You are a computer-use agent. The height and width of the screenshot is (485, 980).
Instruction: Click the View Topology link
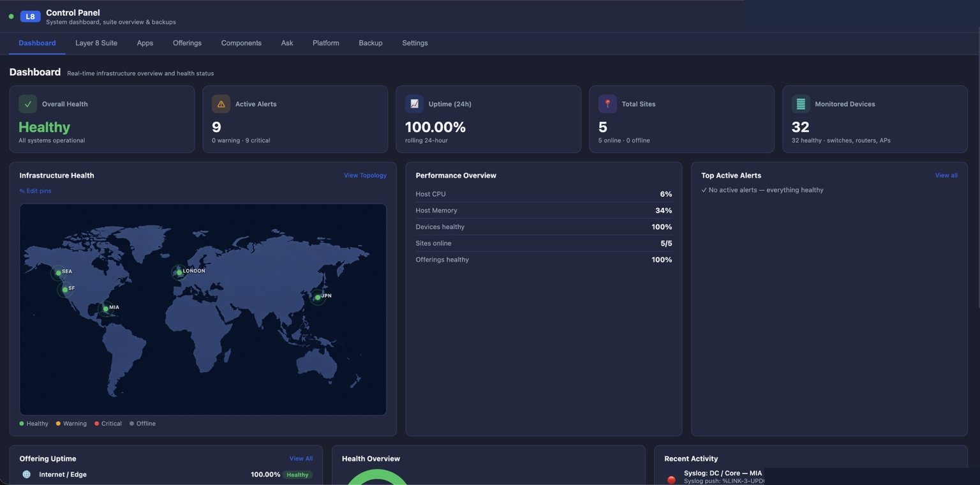point(365,175)
